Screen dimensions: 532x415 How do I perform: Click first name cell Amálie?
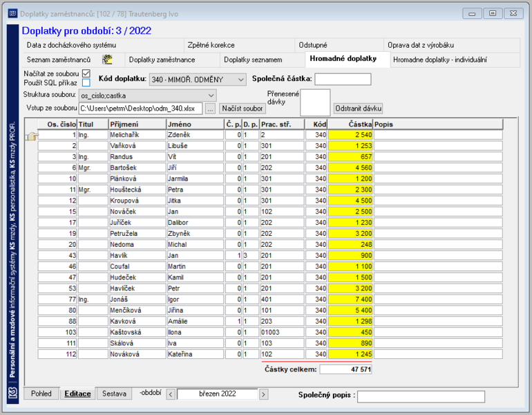coord(195,321)
